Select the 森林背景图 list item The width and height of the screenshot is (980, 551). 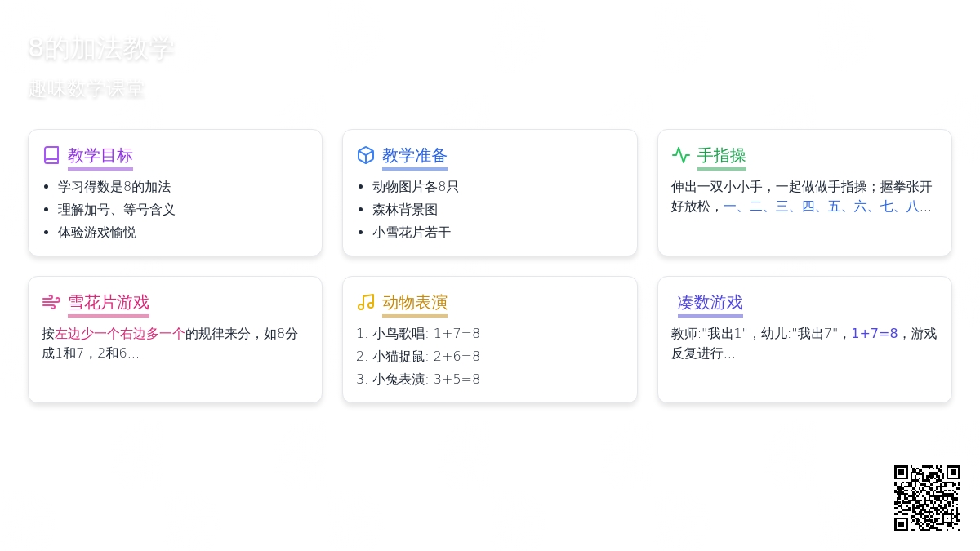point(405,210)
